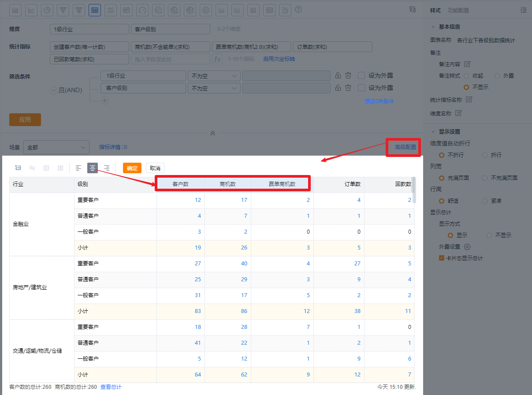Image resolution: width=532 pixels, height=395 pixels.
Task: Open the 查看总计 link
Action: point(111,387)
